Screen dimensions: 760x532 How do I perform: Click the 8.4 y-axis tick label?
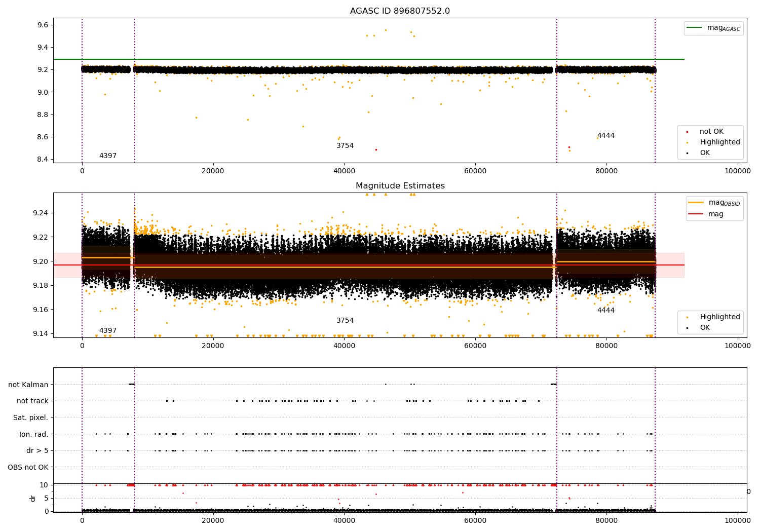coord(43,159)
